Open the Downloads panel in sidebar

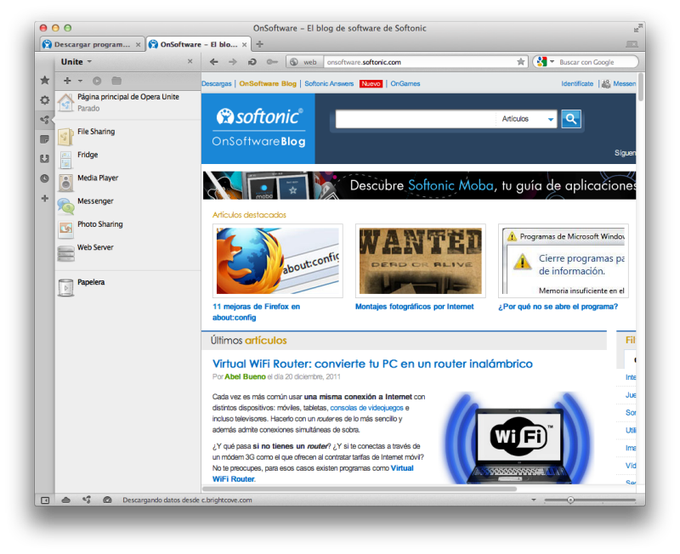tap(45, 159)
